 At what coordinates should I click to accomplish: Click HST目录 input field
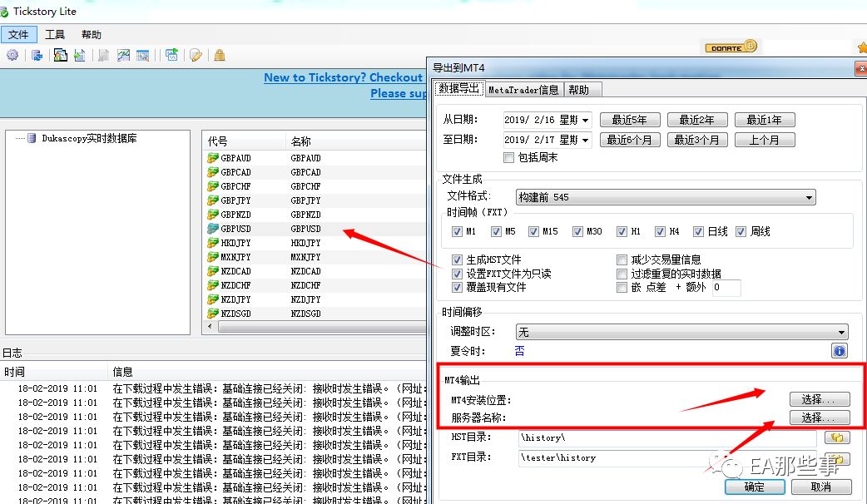(x=667, y=438)
